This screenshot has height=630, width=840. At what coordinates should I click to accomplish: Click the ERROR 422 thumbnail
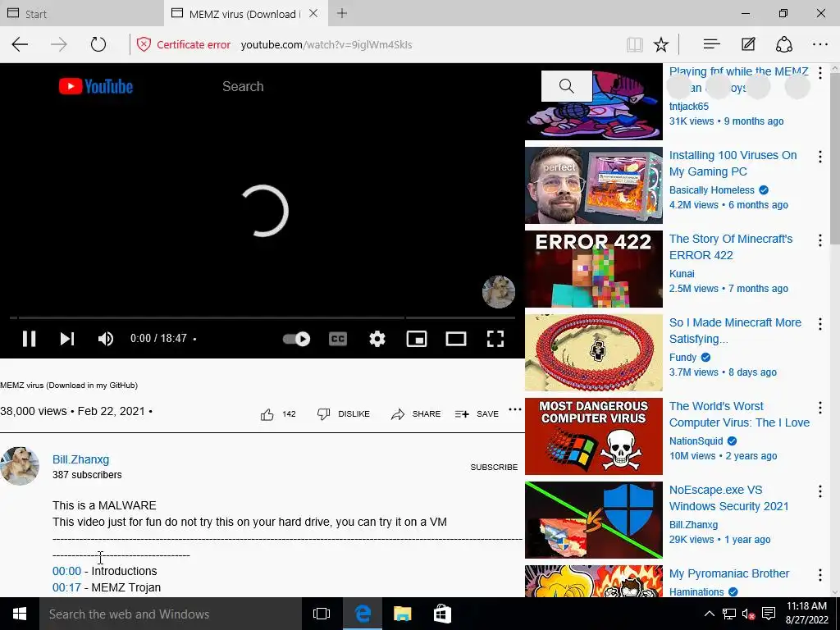tap(594, 268)
